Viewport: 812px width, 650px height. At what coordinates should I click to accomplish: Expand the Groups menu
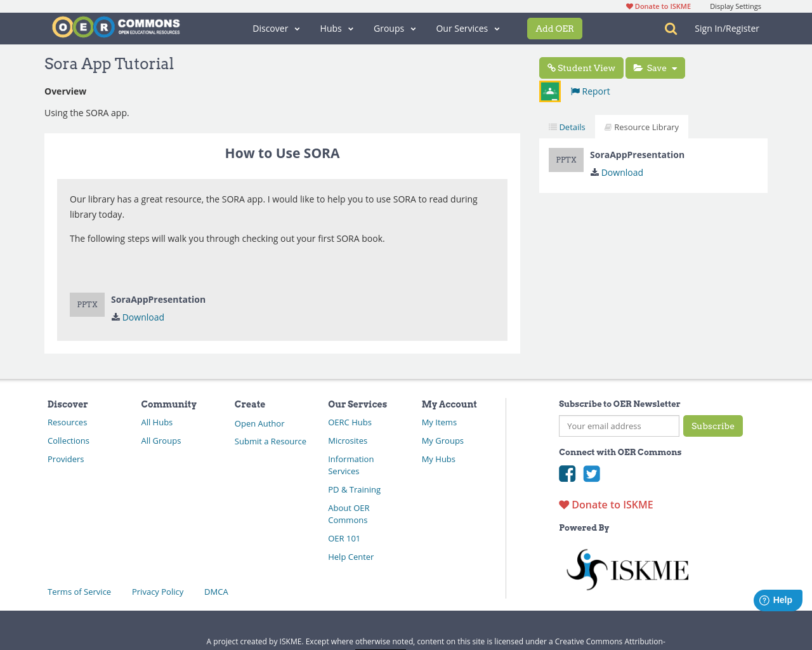[395, 29]
